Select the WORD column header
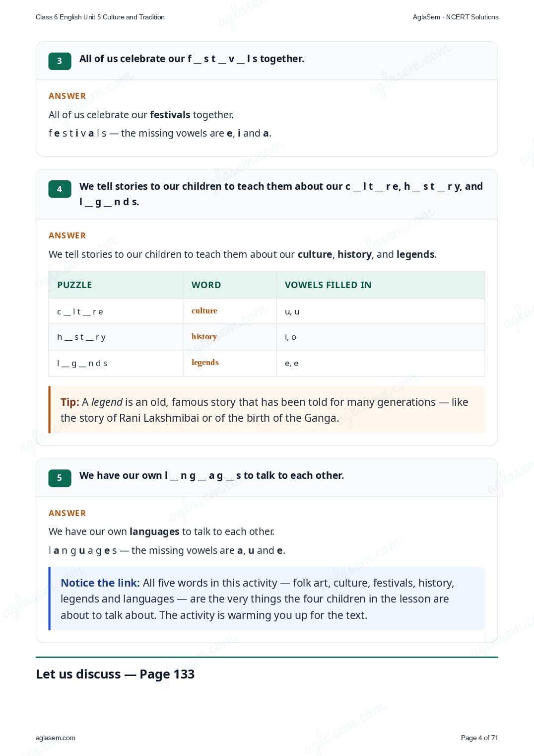Viewport: 534px width, 756px height. [206, 285]
